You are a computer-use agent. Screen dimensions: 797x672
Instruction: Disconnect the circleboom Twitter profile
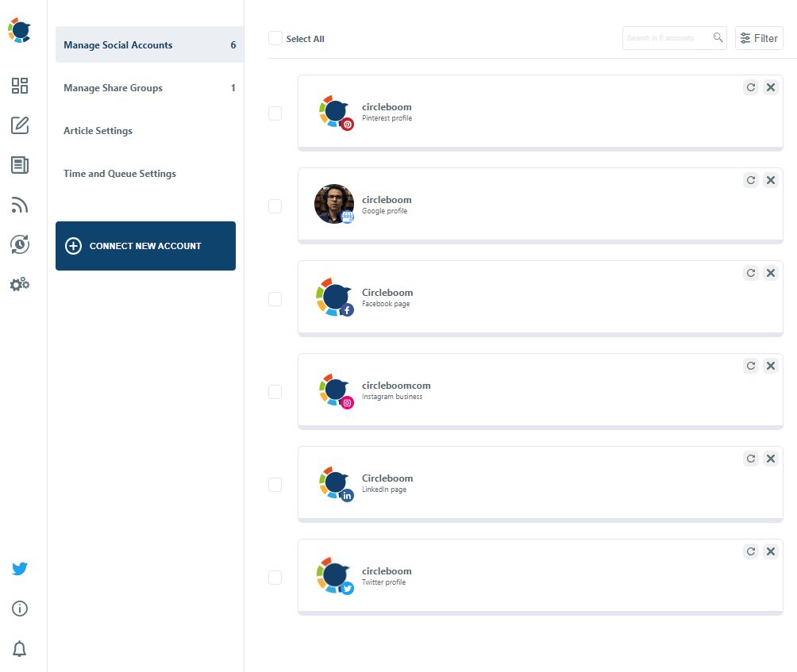point(770,551)
